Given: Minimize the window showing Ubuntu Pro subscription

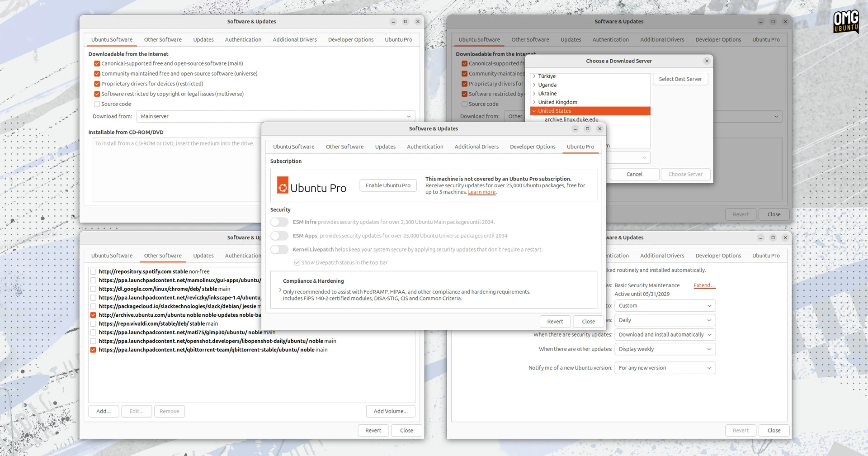Looking at the screenshot, I should [x=575, y=129].
